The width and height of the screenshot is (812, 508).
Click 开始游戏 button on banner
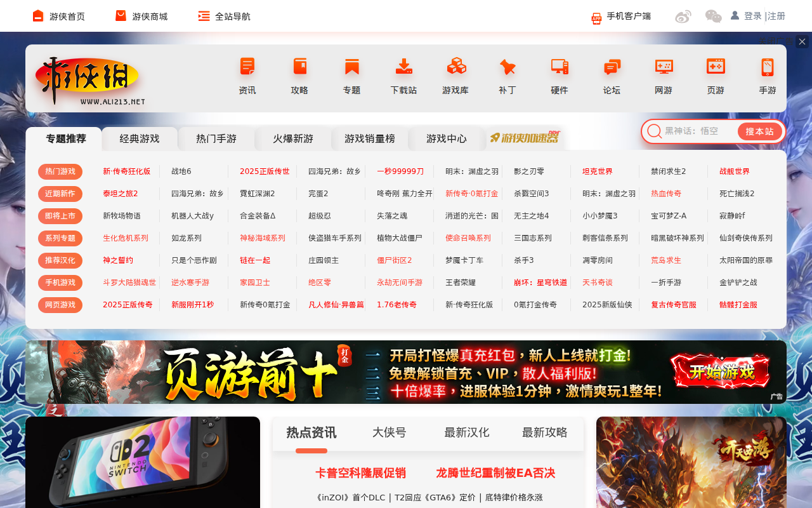(721, 371)
